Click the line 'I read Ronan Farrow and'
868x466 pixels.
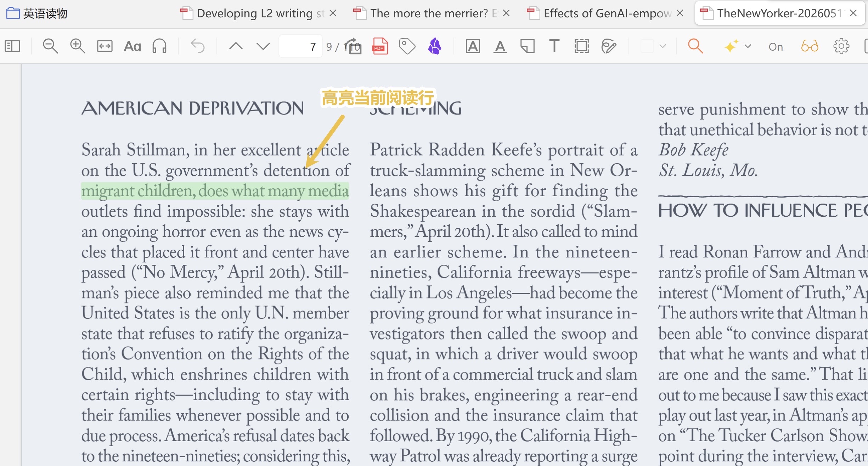(763, 252)
